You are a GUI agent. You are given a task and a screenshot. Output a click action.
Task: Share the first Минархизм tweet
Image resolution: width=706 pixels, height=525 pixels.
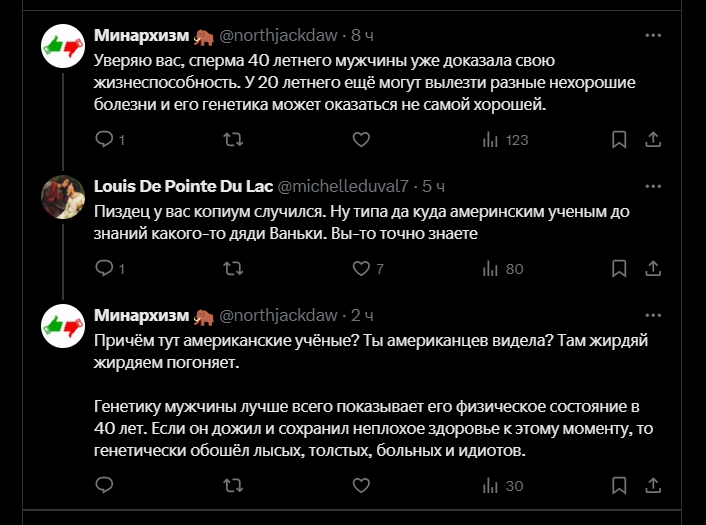[653, 140]
